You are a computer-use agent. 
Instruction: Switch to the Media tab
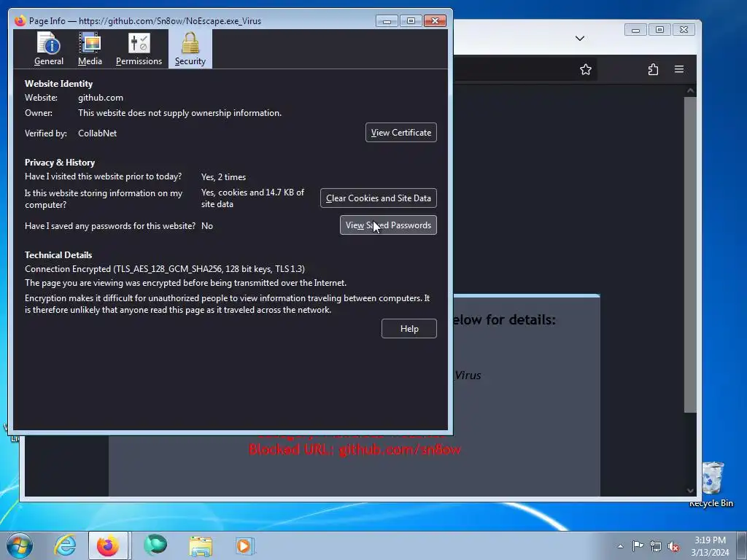pos(90,49)
